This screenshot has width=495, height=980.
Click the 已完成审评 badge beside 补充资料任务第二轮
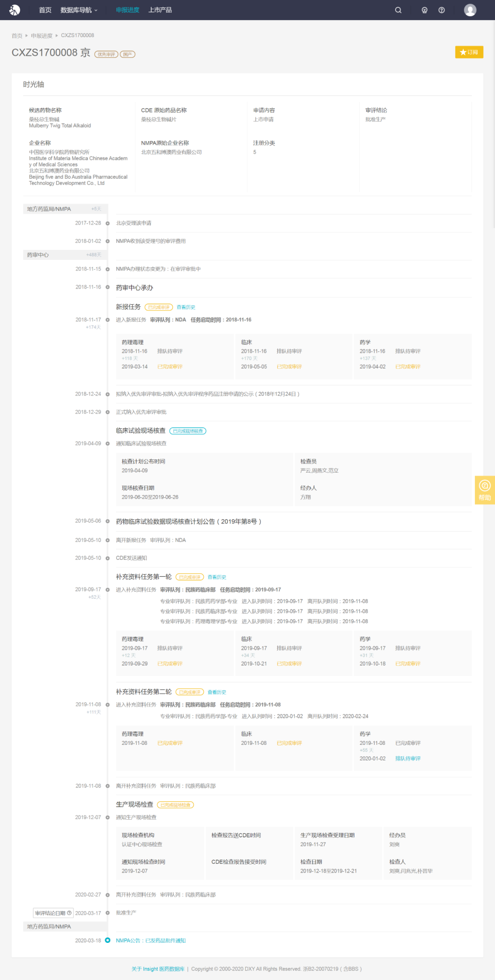[x=190, y=692]
